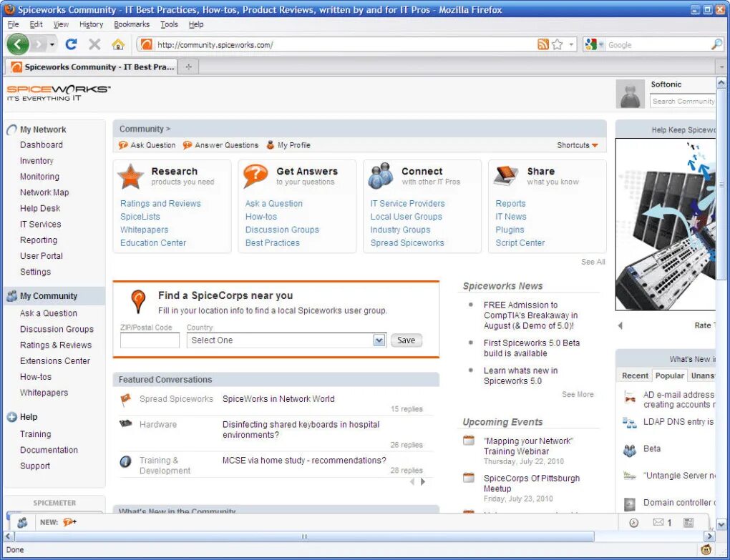Click the previous arrow left of Rate
This screenshot has height=560, width=730.
[620, 325]
